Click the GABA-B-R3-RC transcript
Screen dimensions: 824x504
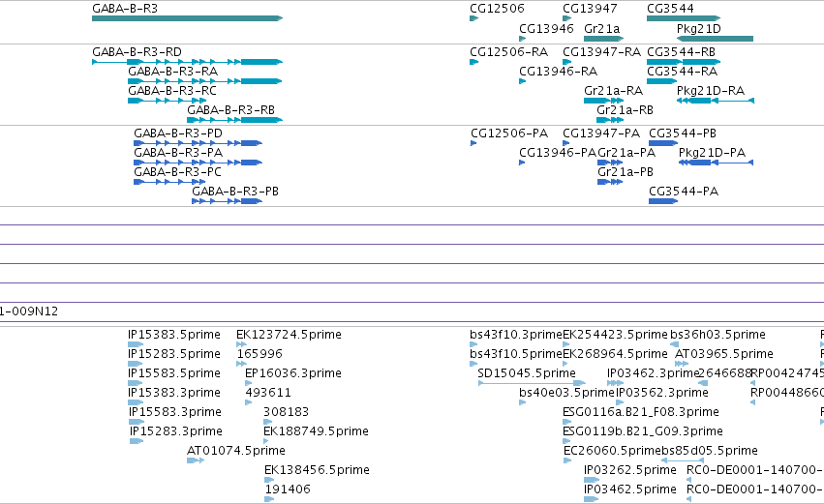tap(167, 101)
